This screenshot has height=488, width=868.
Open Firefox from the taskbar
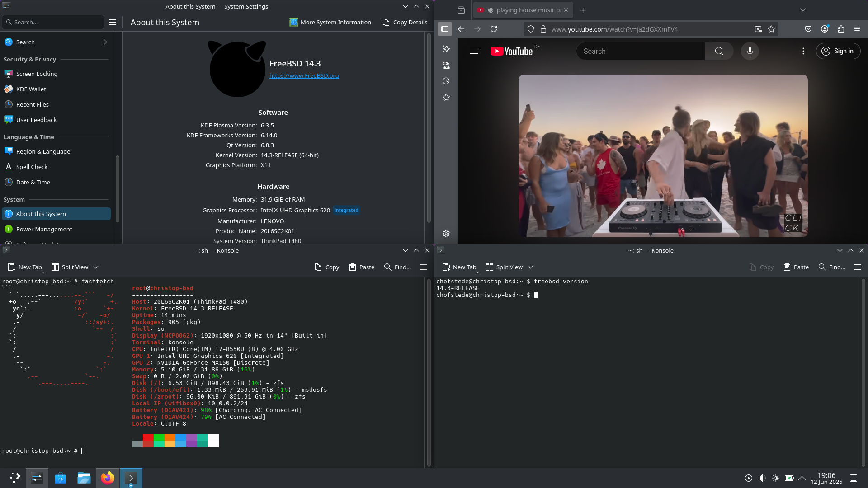[x=108, y=478]
